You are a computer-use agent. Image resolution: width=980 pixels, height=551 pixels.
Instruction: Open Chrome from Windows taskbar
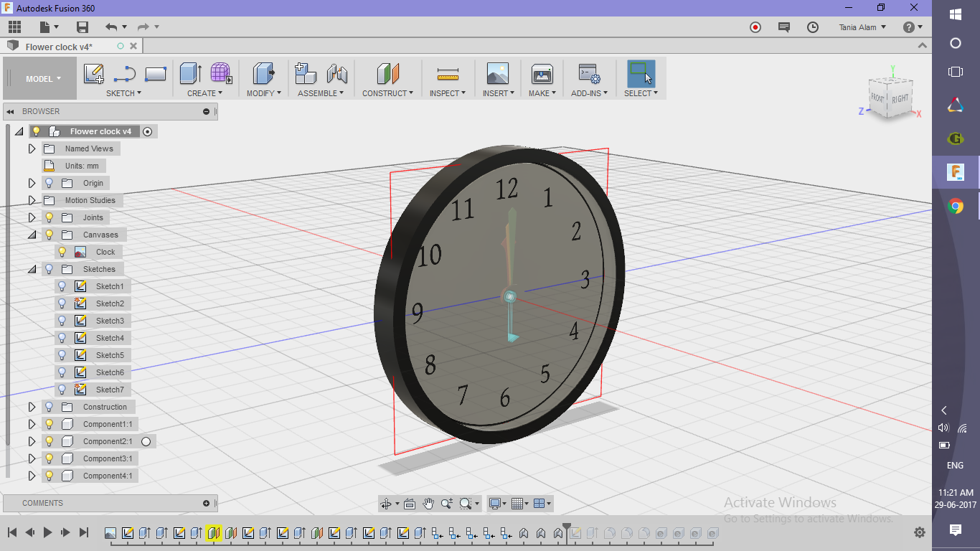coord(956,207)
